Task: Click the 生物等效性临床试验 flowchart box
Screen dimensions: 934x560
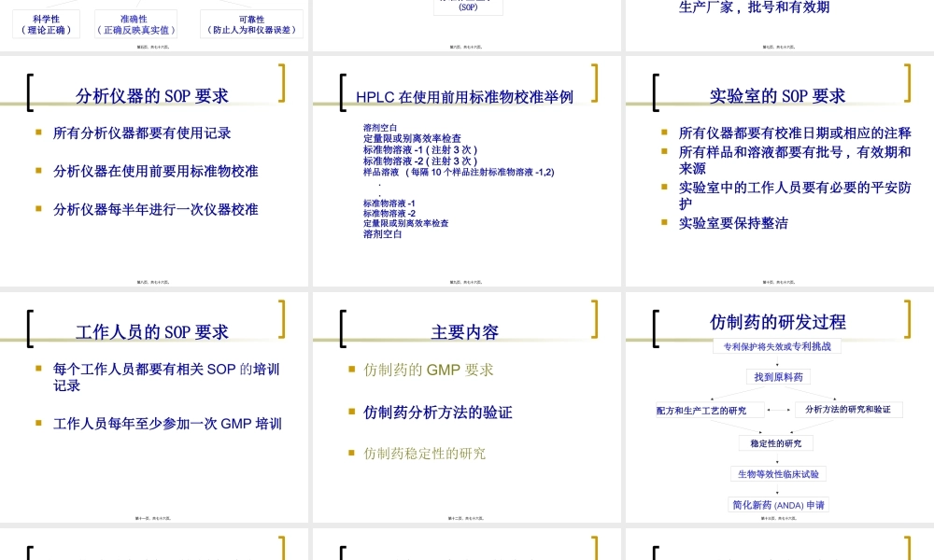Action: click(x=777, y=474)
